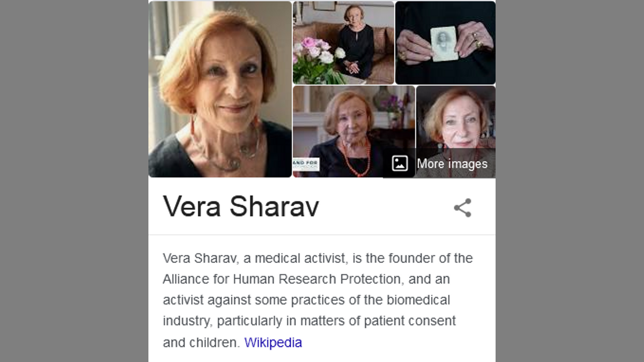Open the photo of hands holding old portrait
Image resolution: width=644 pixels, height=362 pixels.
pos(445,43)
